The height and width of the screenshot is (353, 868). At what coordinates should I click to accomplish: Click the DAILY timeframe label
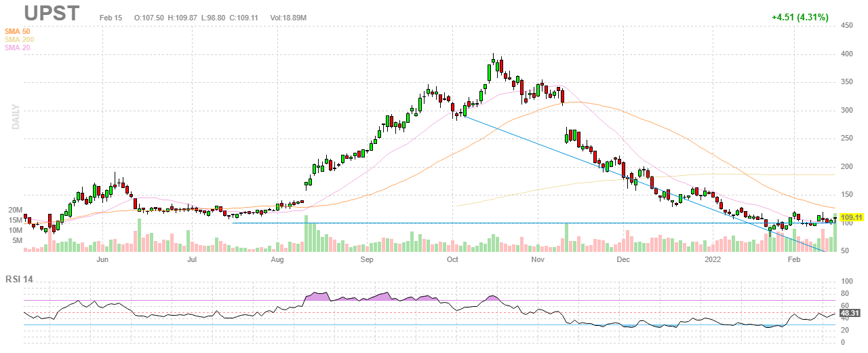(x=15, y=117)
